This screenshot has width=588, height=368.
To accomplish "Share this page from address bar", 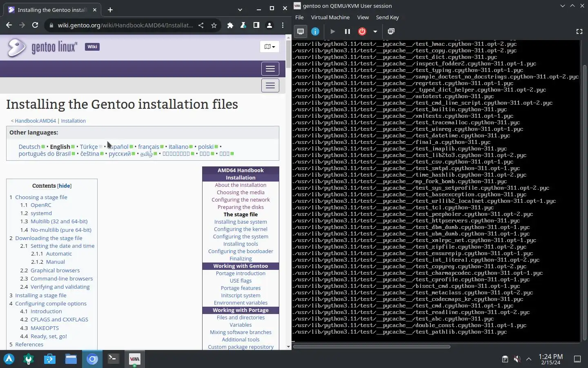I will [x=201, y=25].
